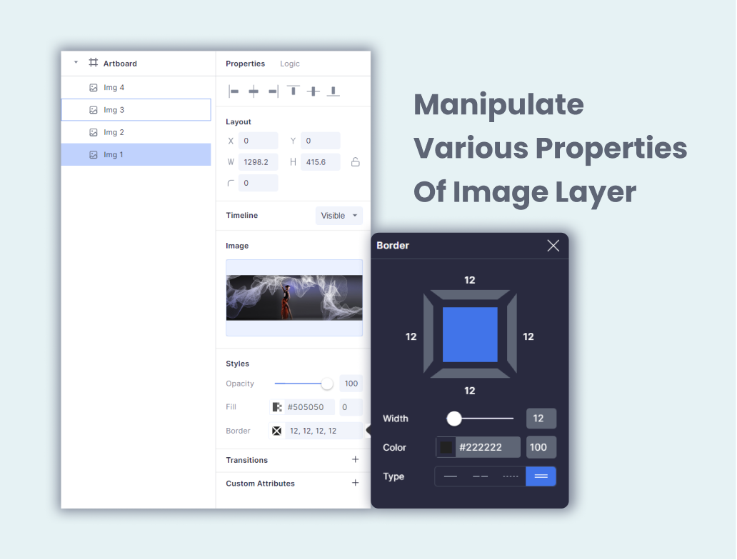Align layer to left edge
Image resolution: width=737 pixels, height=560 pixels.
234,91
